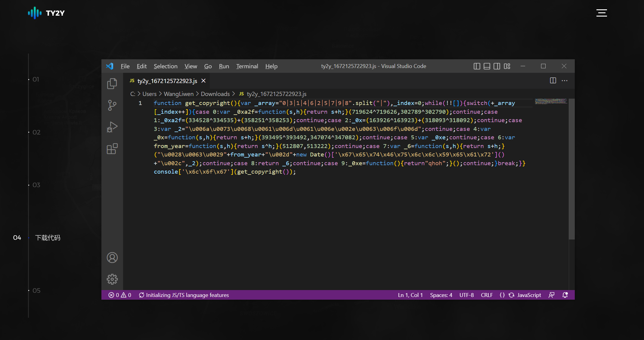This screenshot has width=644, height=340.
Task: Open the Explorer view in activity bar
Action: tap(112, 83)
